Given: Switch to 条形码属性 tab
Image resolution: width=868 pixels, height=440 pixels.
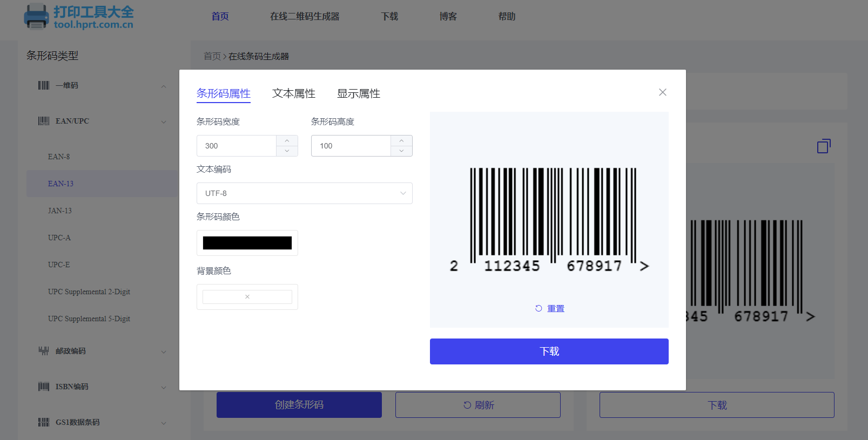Looking at the screenshot, I should point(224,93).
